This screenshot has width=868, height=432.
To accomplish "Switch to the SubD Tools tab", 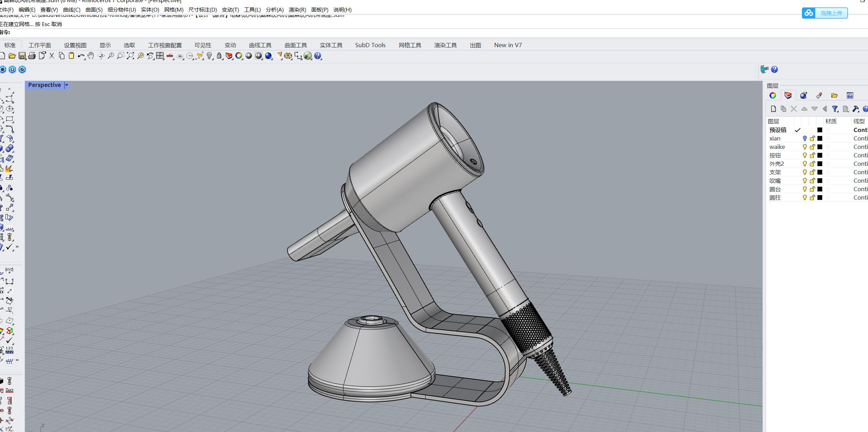I will [370, 45].
